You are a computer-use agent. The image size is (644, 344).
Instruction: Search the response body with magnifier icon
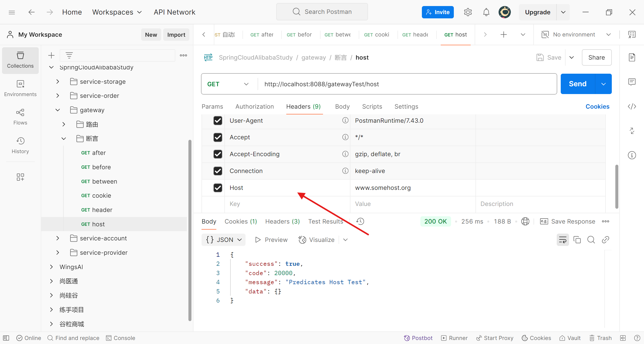[591, 240]
